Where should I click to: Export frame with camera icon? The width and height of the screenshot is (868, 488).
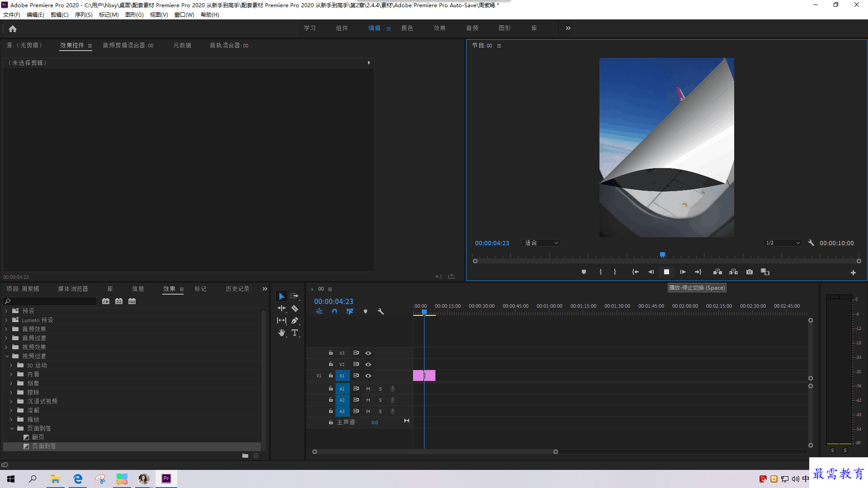point(750,272)
